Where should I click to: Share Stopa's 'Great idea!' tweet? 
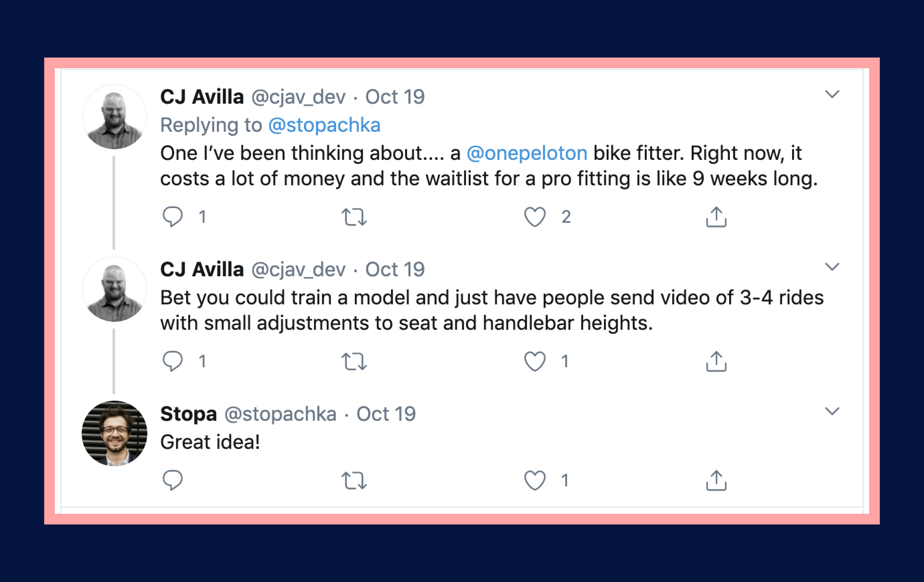pos(716,480)
